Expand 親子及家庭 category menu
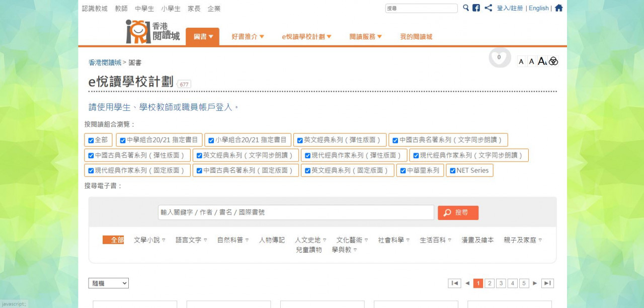 coord(523,240)
